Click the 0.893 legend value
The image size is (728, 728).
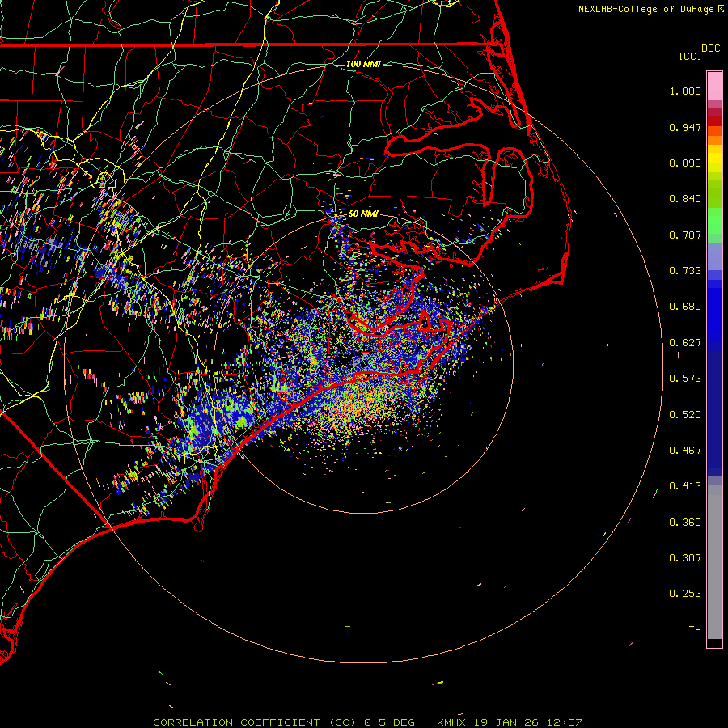[x=685, y=163]
